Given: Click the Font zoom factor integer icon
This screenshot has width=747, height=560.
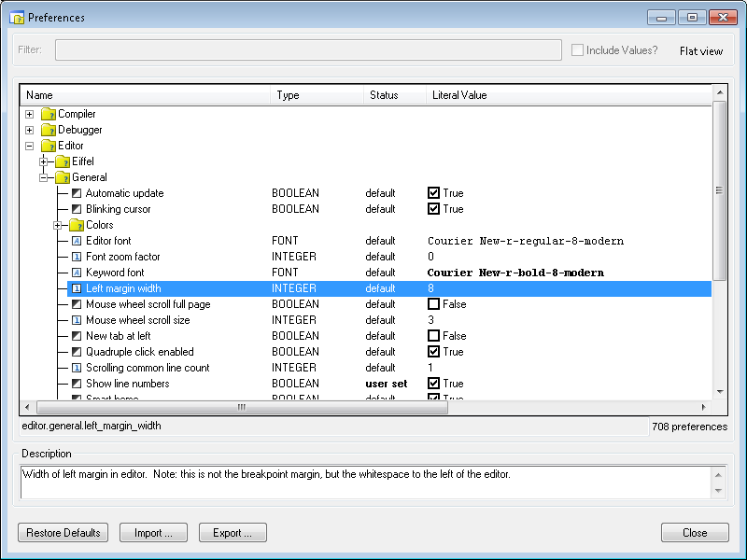Looking at the screenshot, I should pos(77,257).
